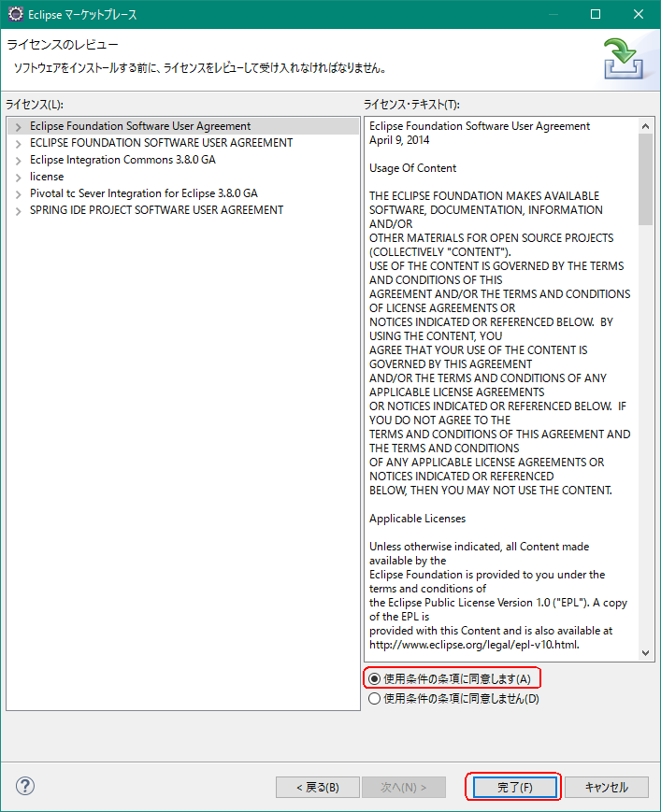The height and width of the screenshot is (812, 661).
Task: Click scroll up arrow of license text
Action: [x=645, y=126]
